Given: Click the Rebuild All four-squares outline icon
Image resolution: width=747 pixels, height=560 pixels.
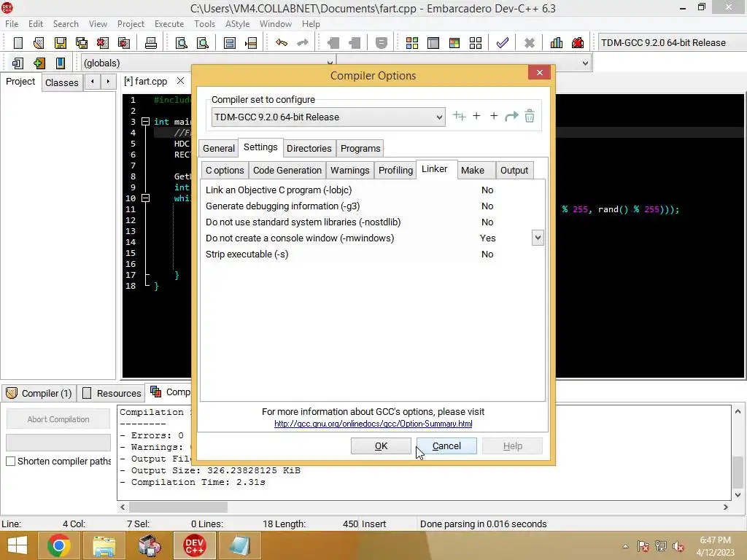Looking at the screenshot, I should pos(476,43).
